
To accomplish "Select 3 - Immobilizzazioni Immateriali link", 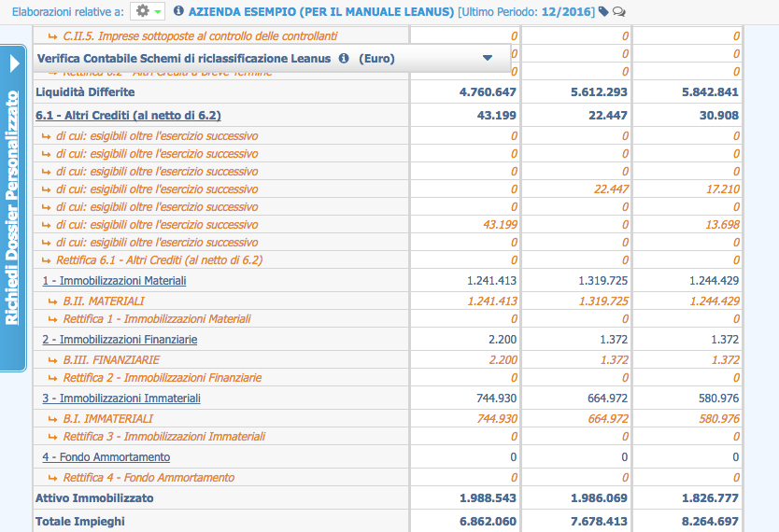I will (x=121, y=399).
